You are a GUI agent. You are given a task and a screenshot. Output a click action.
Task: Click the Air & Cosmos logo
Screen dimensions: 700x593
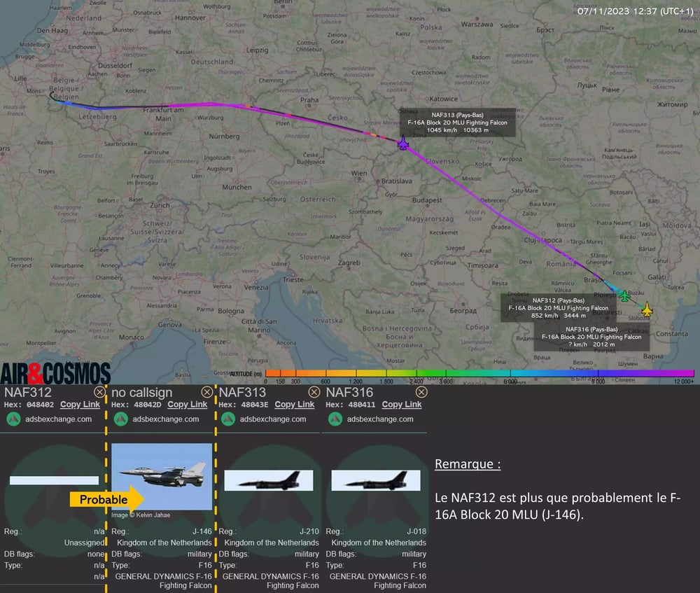pyautogui.click(x=55, y=373)
